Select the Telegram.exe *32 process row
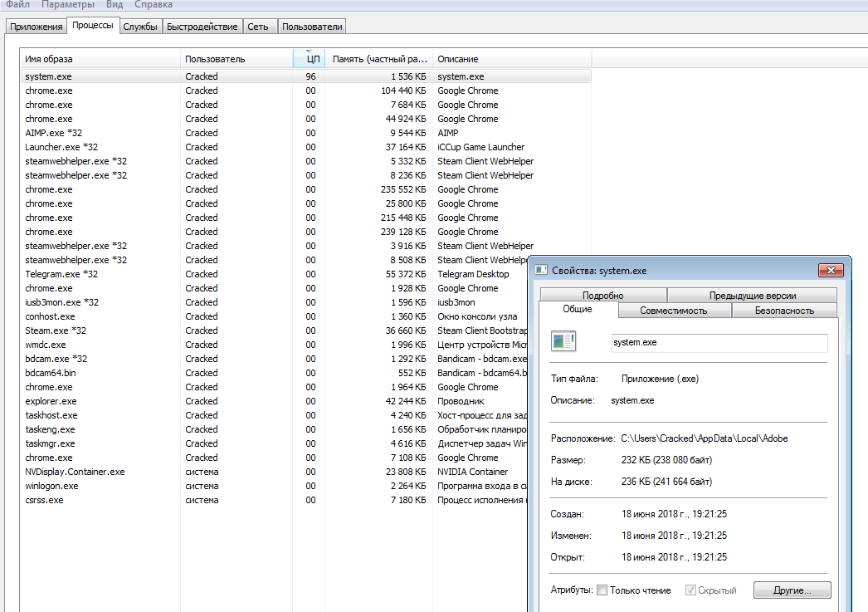Image resolution: width=868 pixels, height=612 pixels. (100, 274)
